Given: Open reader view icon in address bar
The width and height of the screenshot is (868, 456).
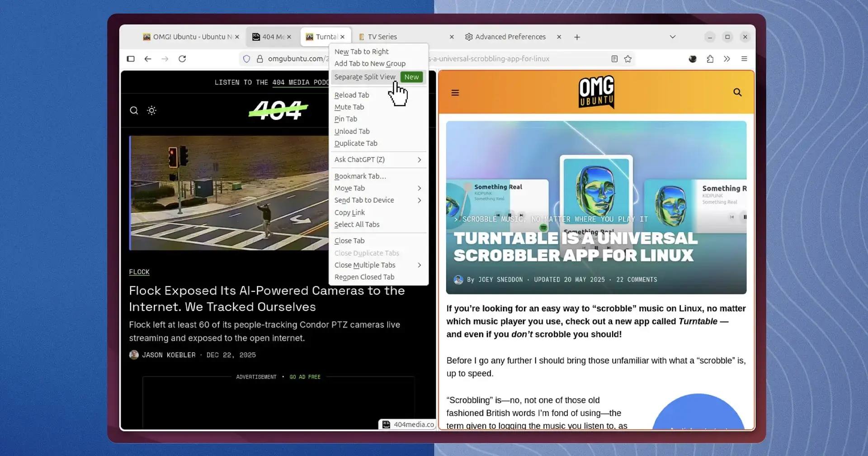Looking at the screenshot, I should 614,59.
